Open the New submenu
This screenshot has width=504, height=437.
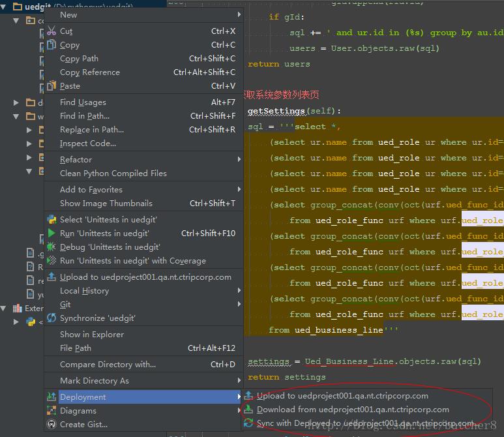[x=68, y=15]
